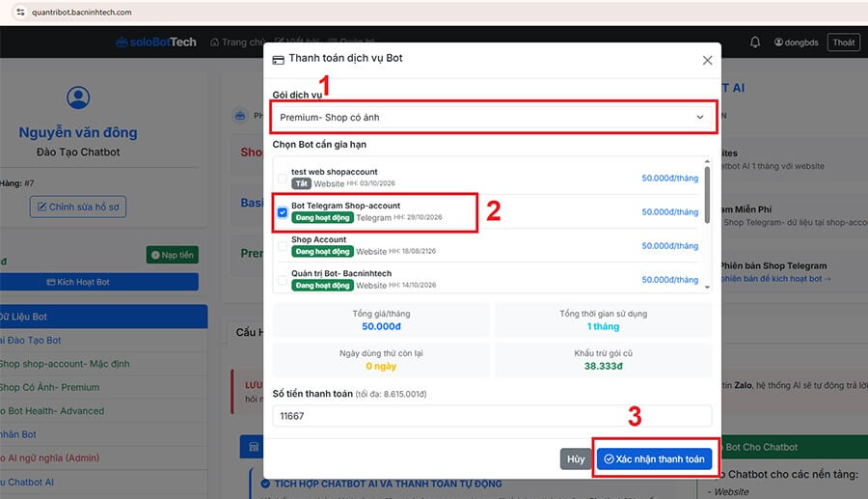
Task: Click the pencil icon in 'Chỉnh sửa hồ sơ'
Action: pyautogui.click(x=41, y=207)
